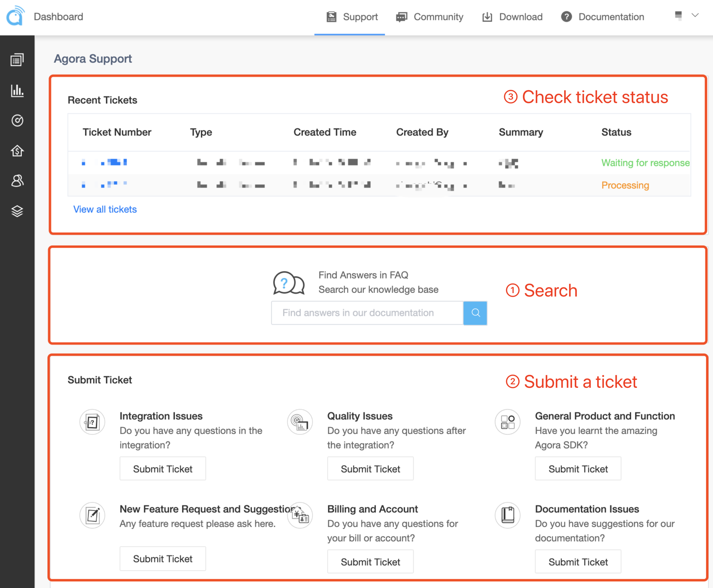Open the billing house sidebar icon

17,151
